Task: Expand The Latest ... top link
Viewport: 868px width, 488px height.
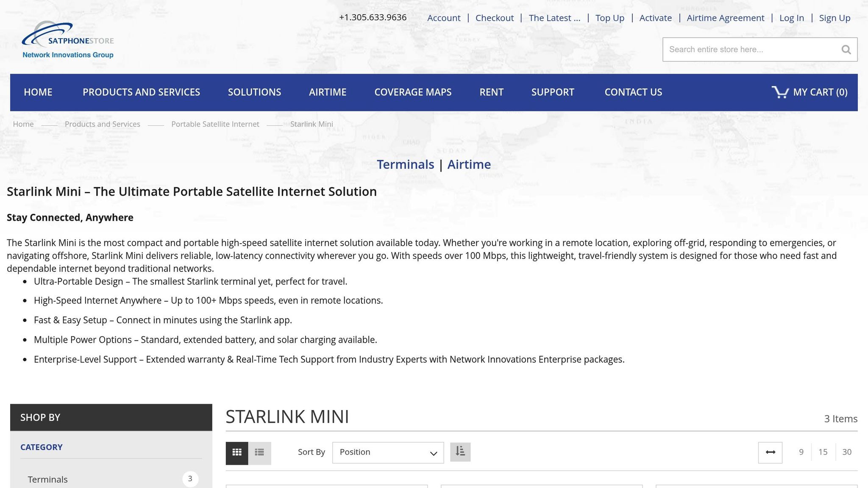Action: pos(554,18)
